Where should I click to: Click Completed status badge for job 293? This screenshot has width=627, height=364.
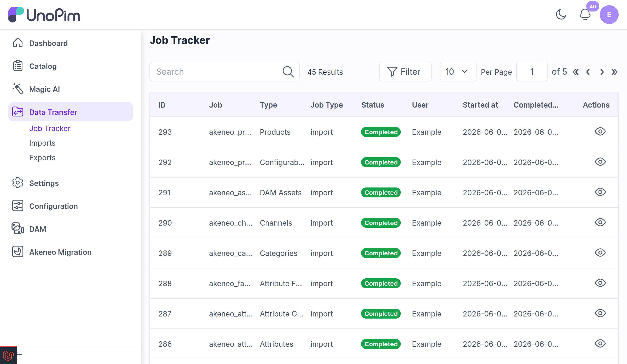(381, 132)
